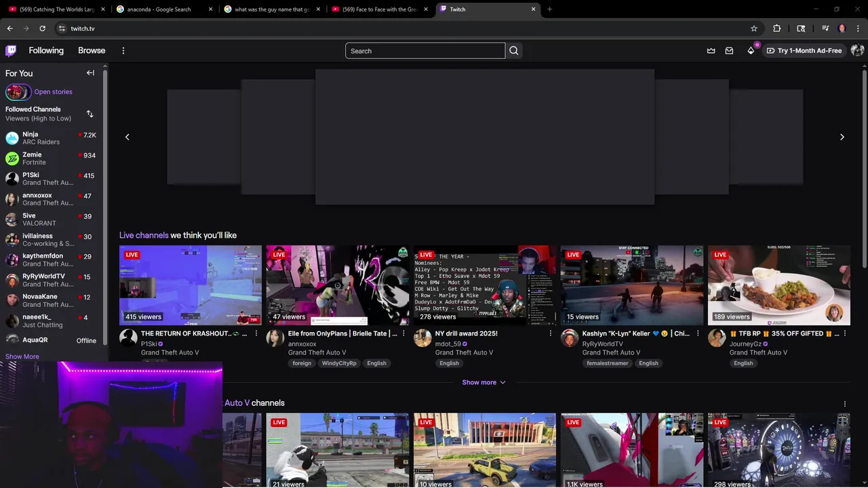Open options for TFB RP stream
Screen dimensions: 868x488
tap(844, 333)
